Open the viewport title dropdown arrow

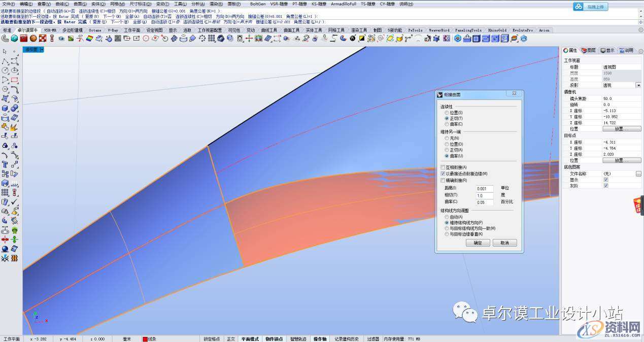click(42, 50)
